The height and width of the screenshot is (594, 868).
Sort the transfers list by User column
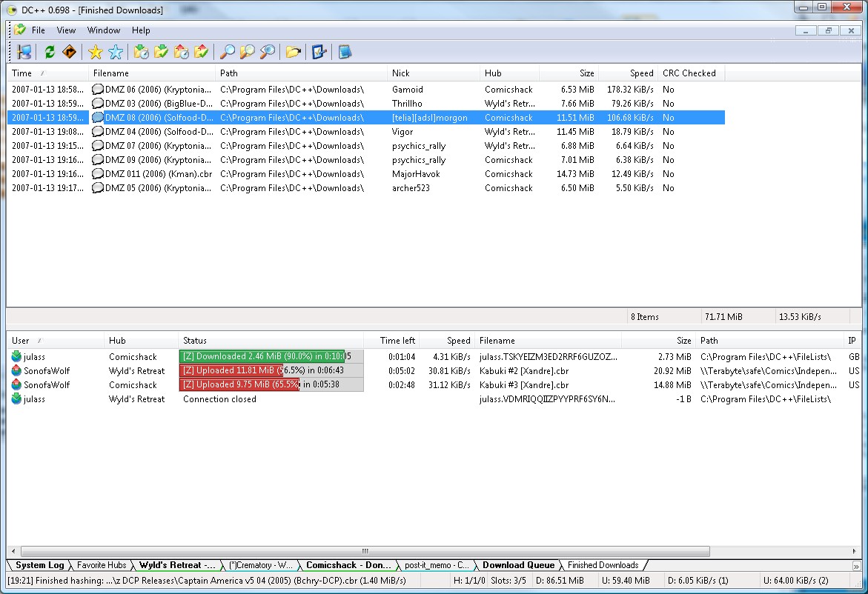tap(21, 341)
